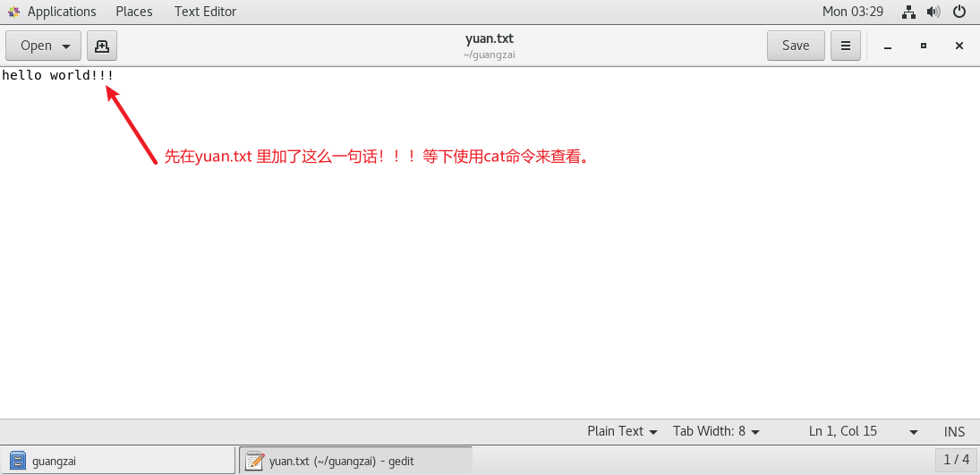This screenshot has width=980, height=475.
Task: Open the Places menu
Action: coord(133,12)
